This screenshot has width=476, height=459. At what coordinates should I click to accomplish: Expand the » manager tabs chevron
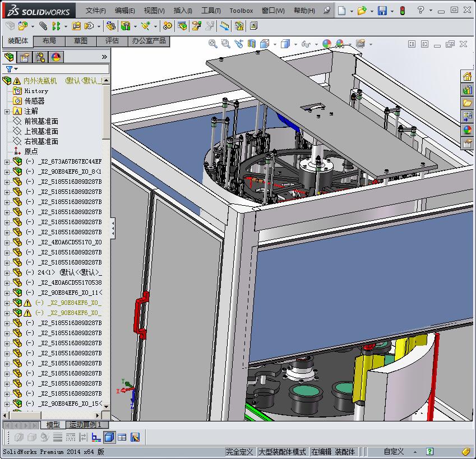104,57
